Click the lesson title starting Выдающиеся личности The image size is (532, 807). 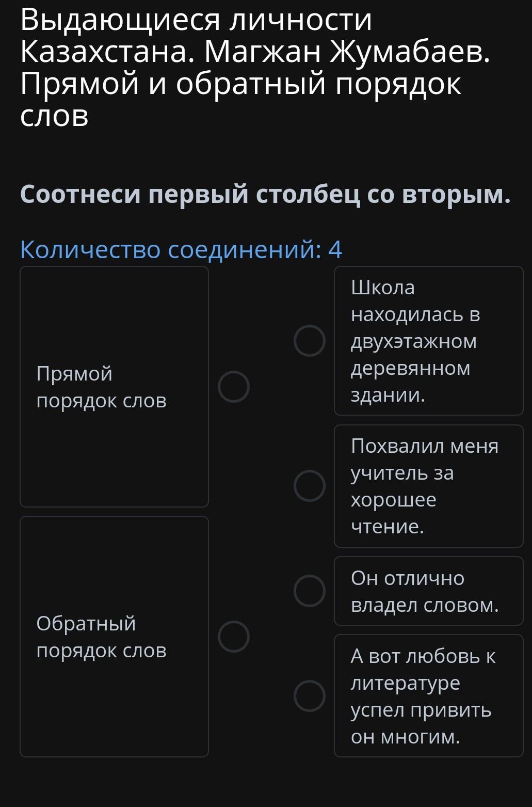pyautogui.click(x=196, y=21)
